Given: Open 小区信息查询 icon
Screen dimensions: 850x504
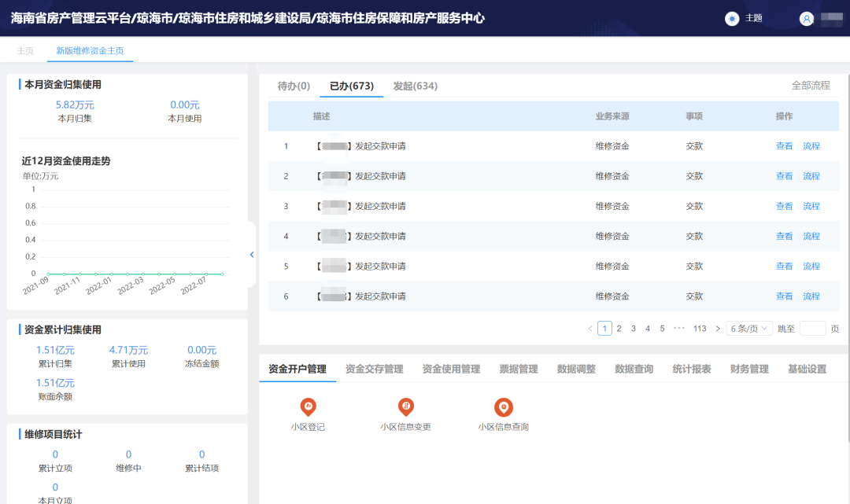Looking at the screenshot, I should click(503, 407).
